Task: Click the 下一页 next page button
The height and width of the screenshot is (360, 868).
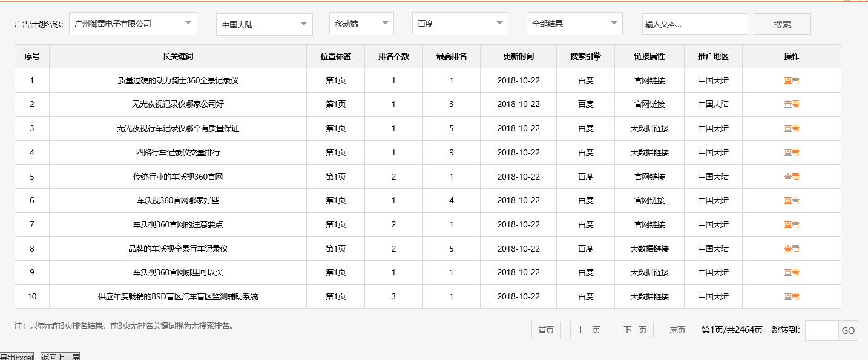Action: [634, 329]
